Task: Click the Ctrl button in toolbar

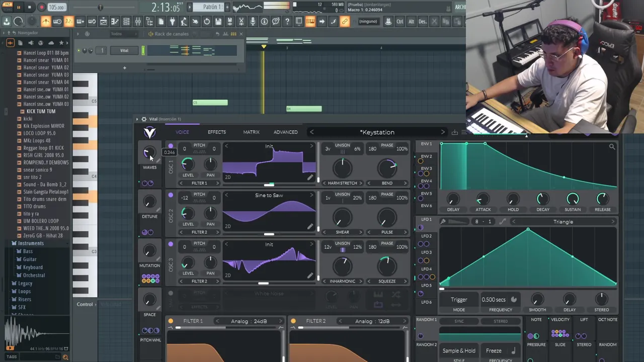Action: coord(400,22)
